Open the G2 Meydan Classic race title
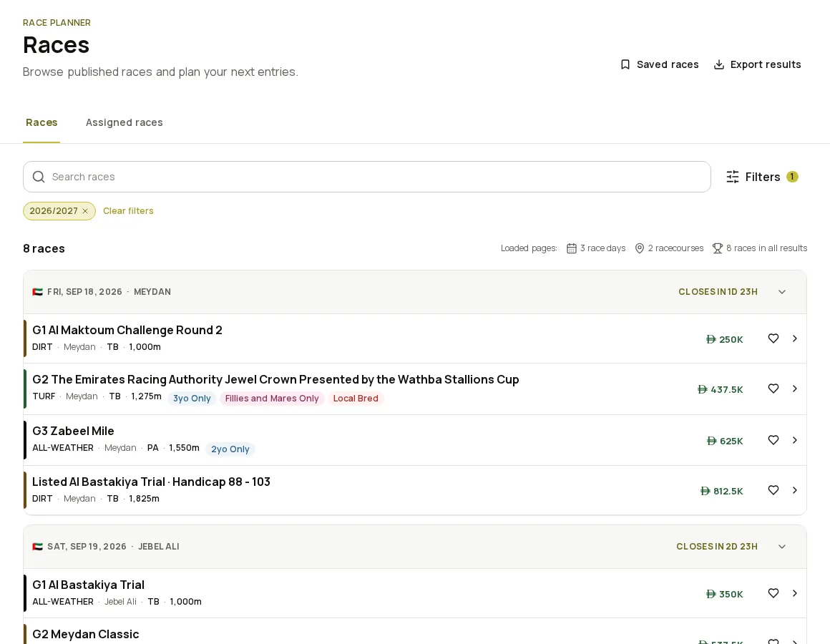This screenshot has height=644, width=830. (x=86, y=635)
